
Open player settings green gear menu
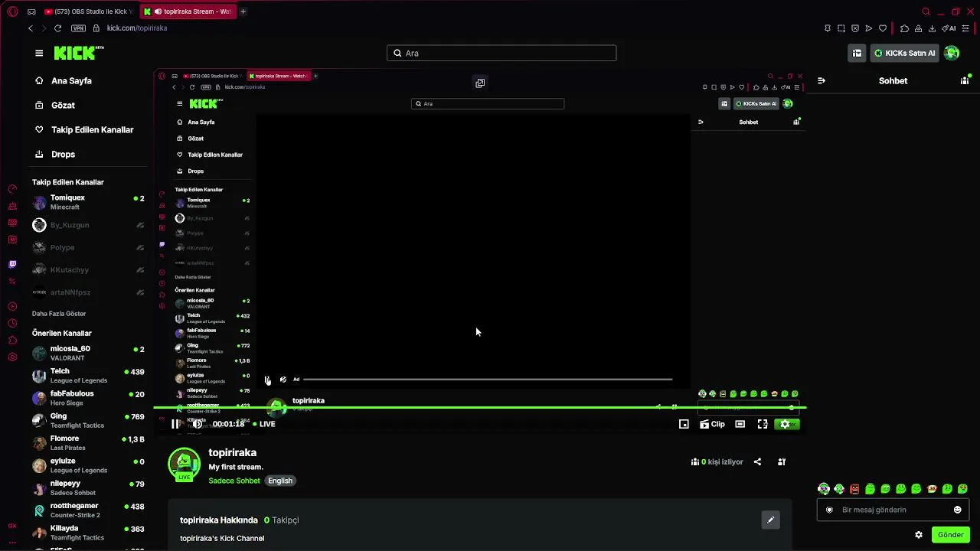click(785, 424)
